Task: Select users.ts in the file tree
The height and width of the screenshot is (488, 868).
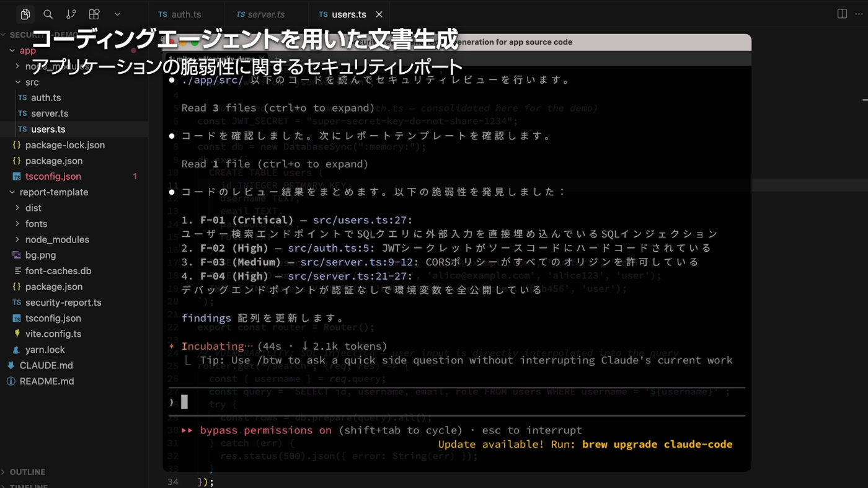Action: (48, 130)
